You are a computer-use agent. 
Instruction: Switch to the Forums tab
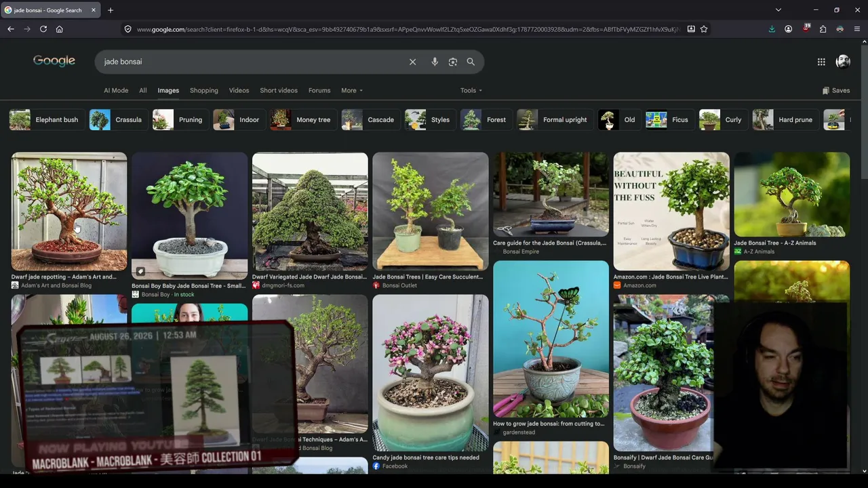coord(319,90)
